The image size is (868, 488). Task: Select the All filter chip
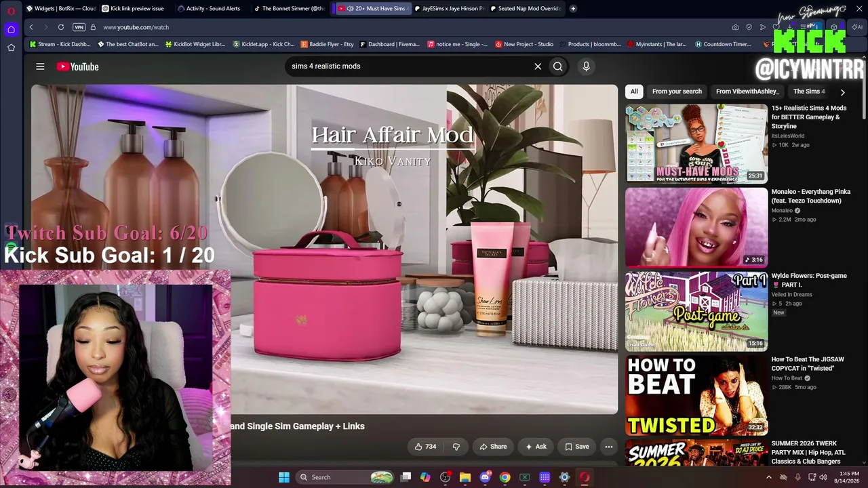pos(634,91)
